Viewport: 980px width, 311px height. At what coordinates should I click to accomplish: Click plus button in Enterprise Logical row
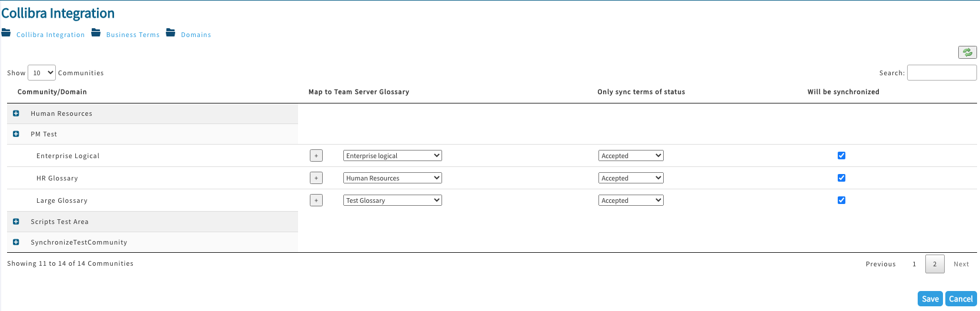point(316,156)
